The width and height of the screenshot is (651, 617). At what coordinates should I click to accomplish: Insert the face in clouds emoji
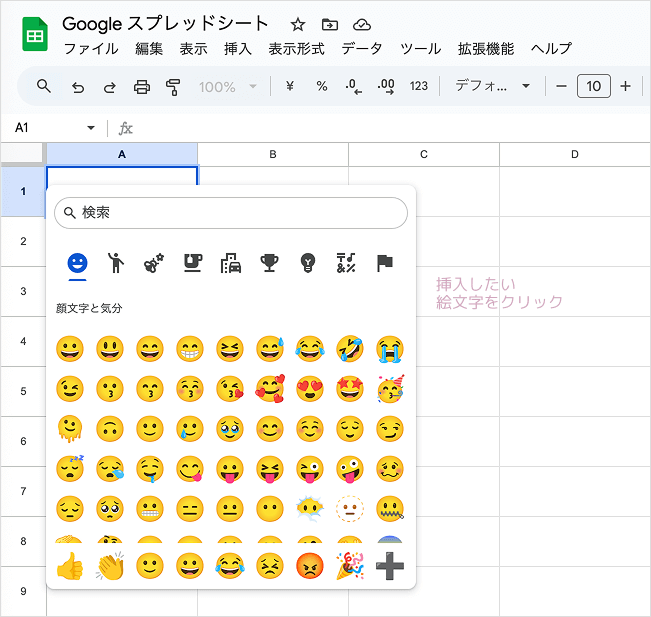tap(310, 509)
